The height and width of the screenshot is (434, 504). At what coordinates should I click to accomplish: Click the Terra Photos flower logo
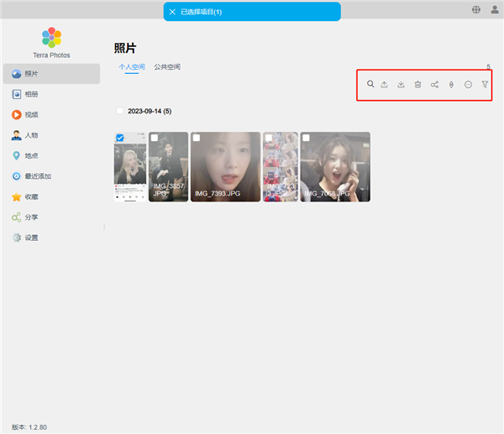click(51, 37)
